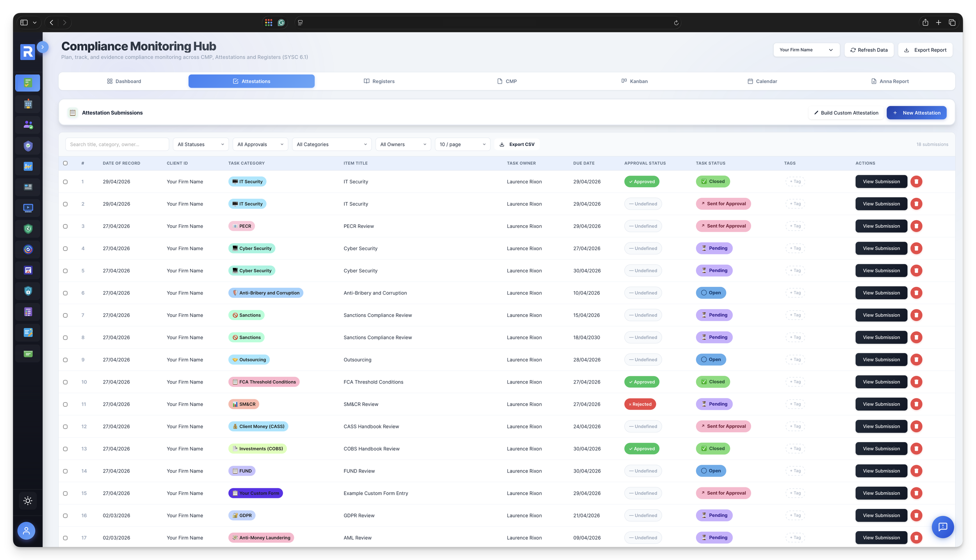976x560 pixels.
Task: Click the search title, category, owner field
Action: (117, 144)
